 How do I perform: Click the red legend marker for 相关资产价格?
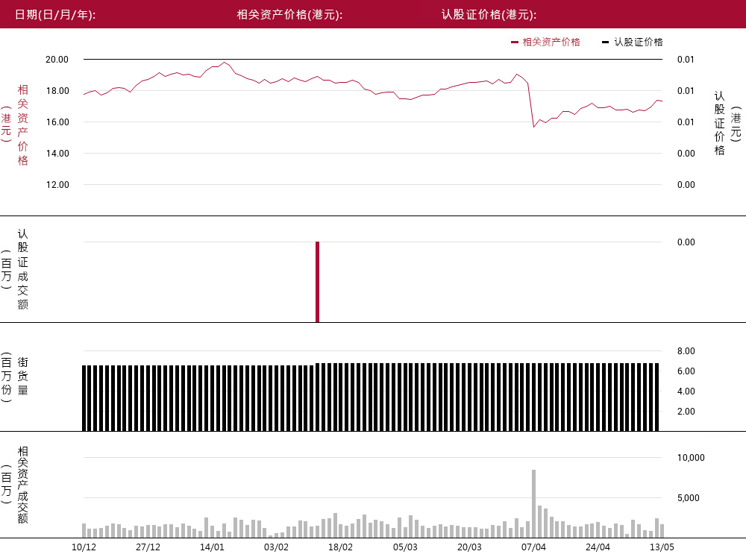click(x=514, y=43)
